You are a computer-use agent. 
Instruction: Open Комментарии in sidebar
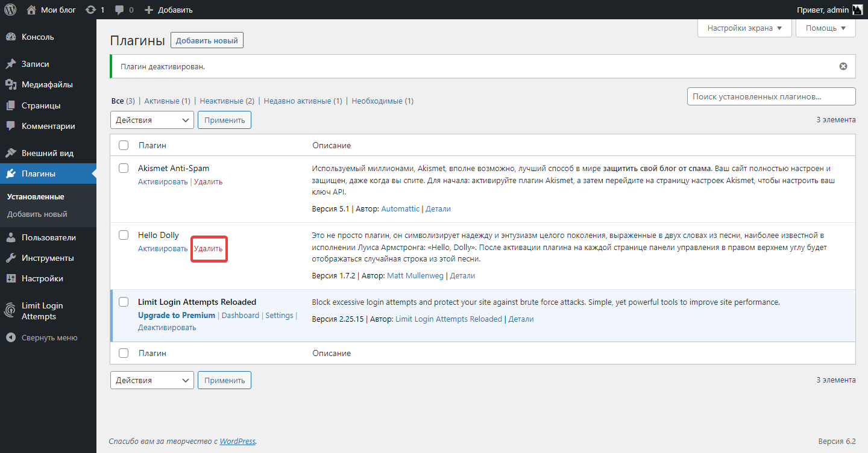coord(48,126)
